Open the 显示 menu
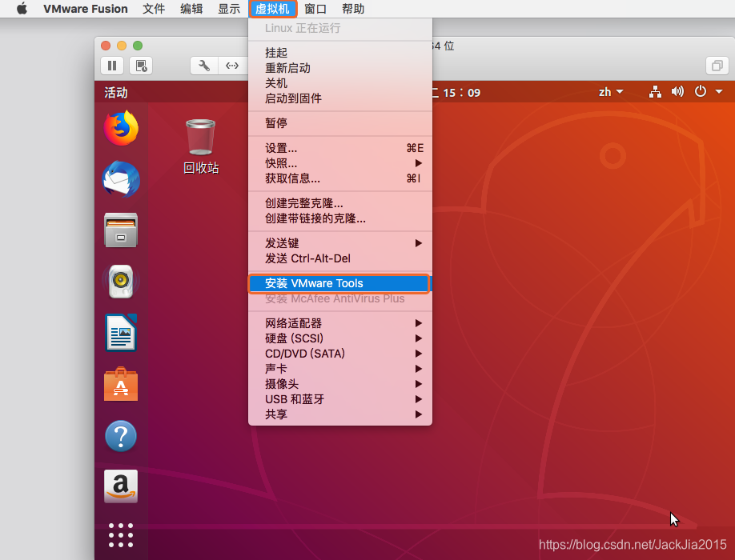 coord(229,9)
